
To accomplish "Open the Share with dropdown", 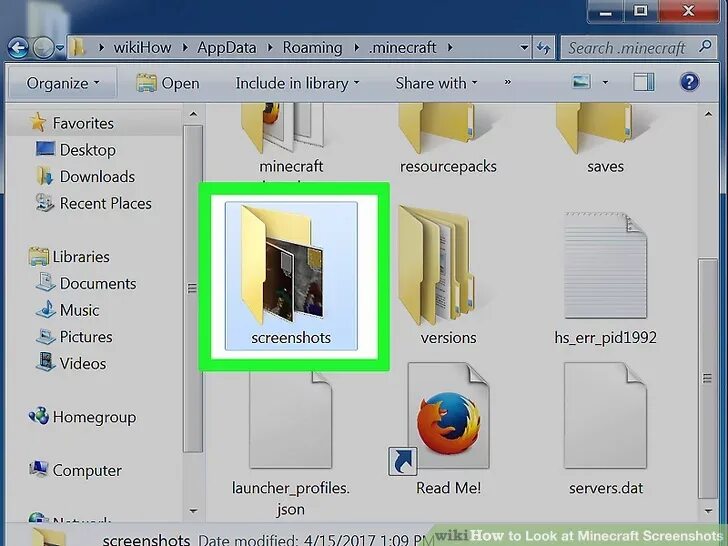I will [x=436, y=83].
